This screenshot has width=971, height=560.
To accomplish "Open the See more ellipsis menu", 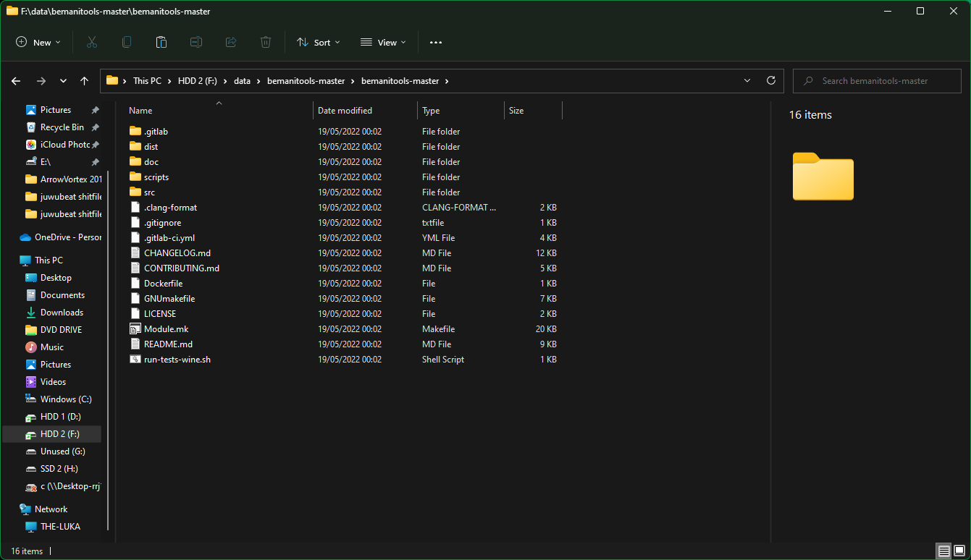I will tap(435, 43).
